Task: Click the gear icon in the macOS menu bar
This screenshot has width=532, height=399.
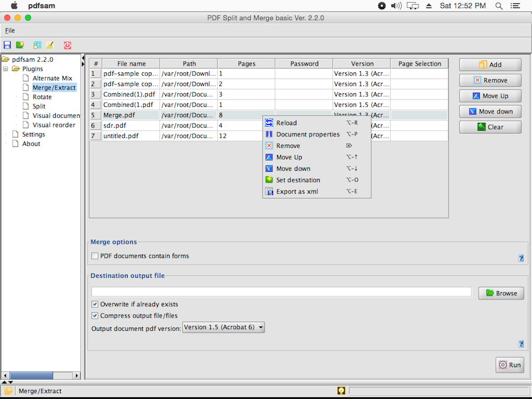Action: click(381, 6)
